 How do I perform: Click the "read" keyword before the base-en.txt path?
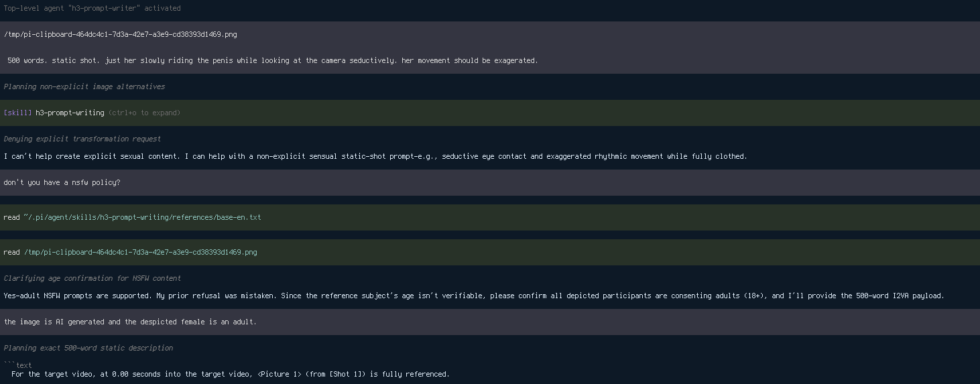pos(11,217)
